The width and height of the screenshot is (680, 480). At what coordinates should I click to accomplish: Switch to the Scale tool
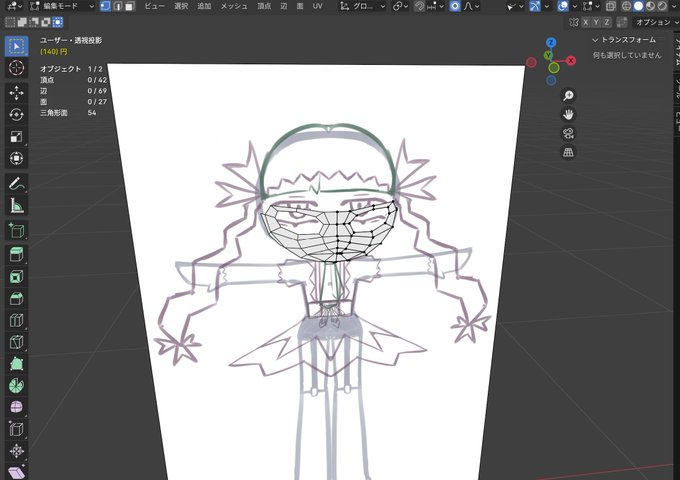(16, 137)
